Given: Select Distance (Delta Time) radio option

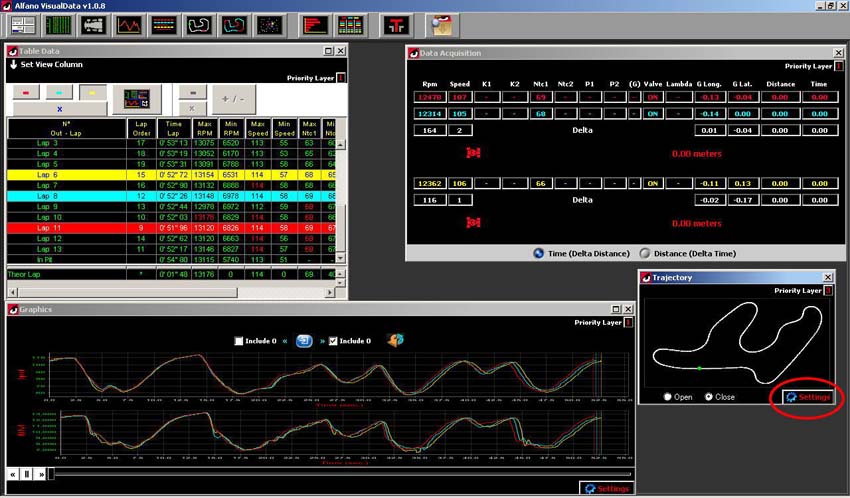Looking at the screenshot, I should coord(645,253).
